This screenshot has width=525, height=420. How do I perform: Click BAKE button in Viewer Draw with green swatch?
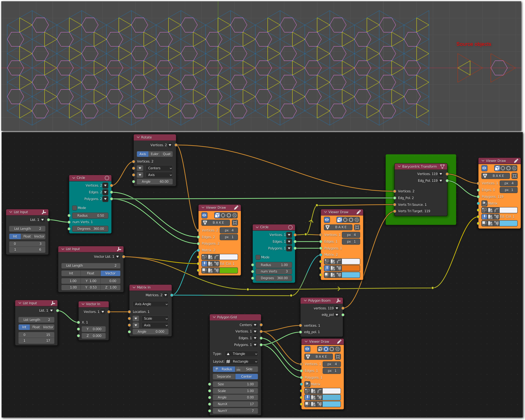click(216, 223)
